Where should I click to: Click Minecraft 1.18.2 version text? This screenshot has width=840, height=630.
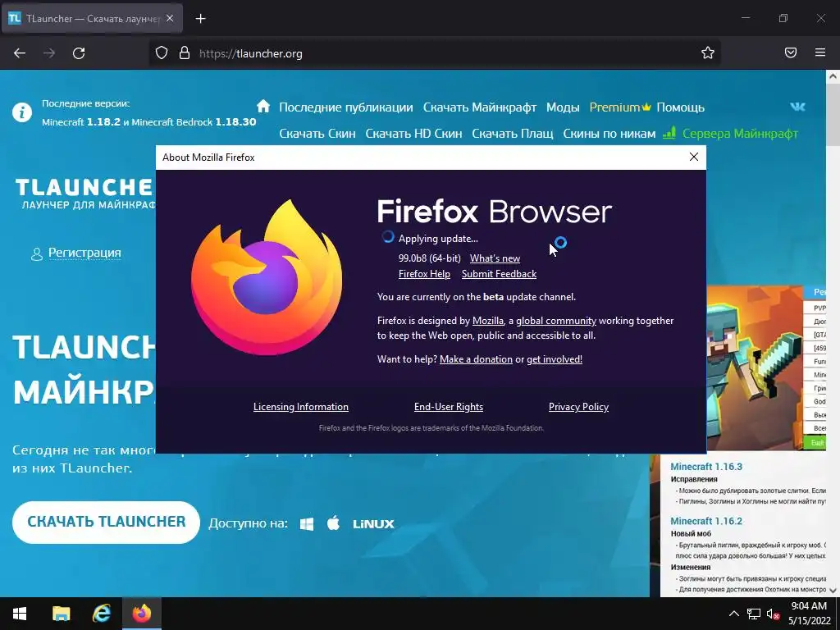pyautogui.click(x=81, y=122)
